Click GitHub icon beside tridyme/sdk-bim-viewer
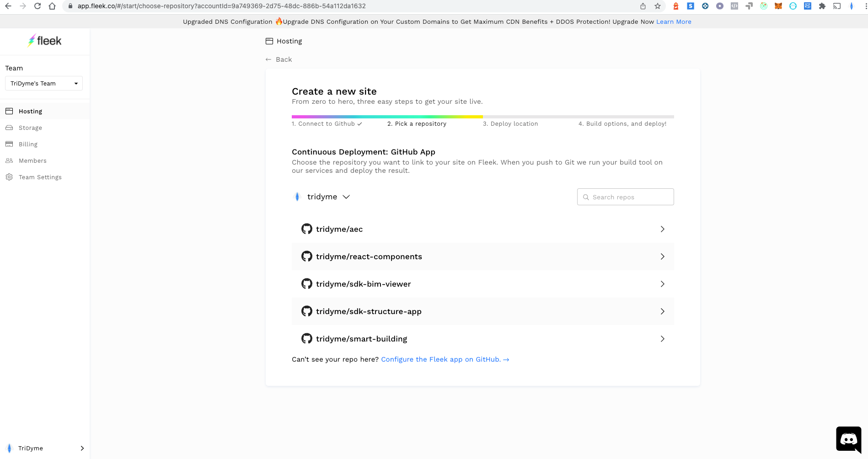 pos(307,284)
